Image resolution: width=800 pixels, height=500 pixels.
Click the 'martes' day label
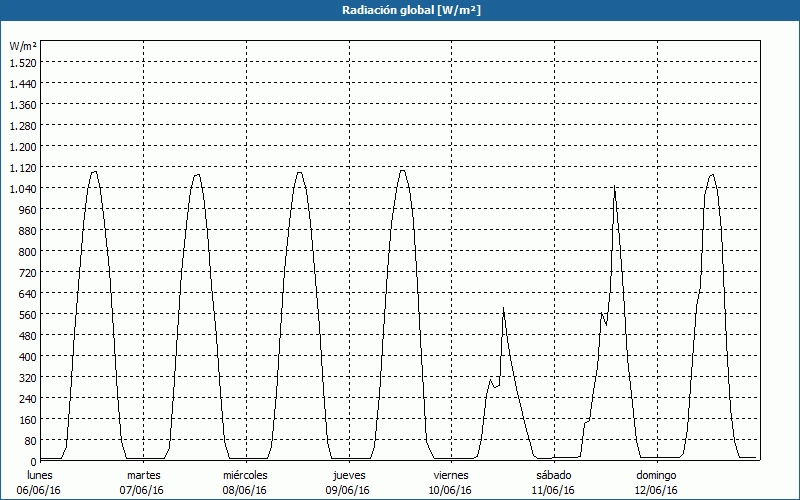[144, 475]
